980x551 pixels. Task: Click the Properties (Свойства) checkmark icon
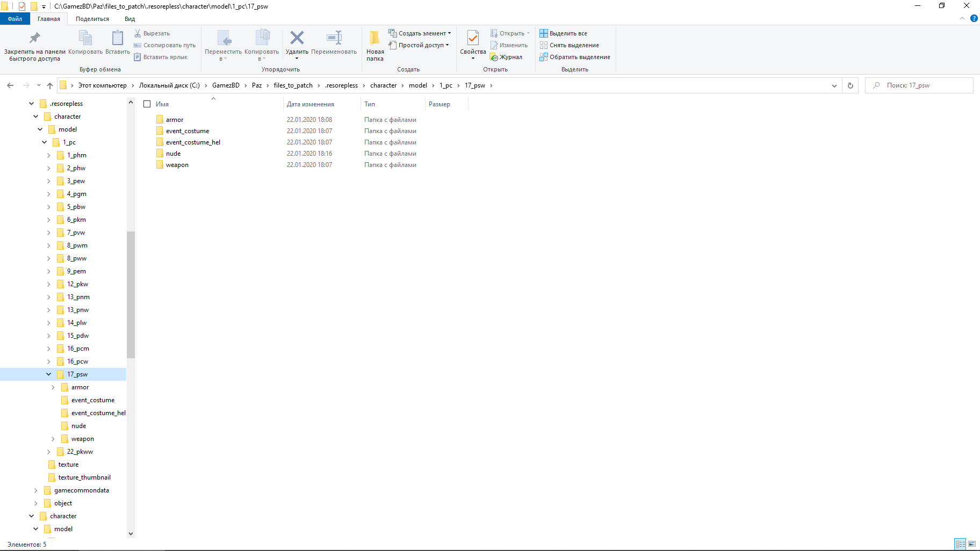[x=473, y=38]
